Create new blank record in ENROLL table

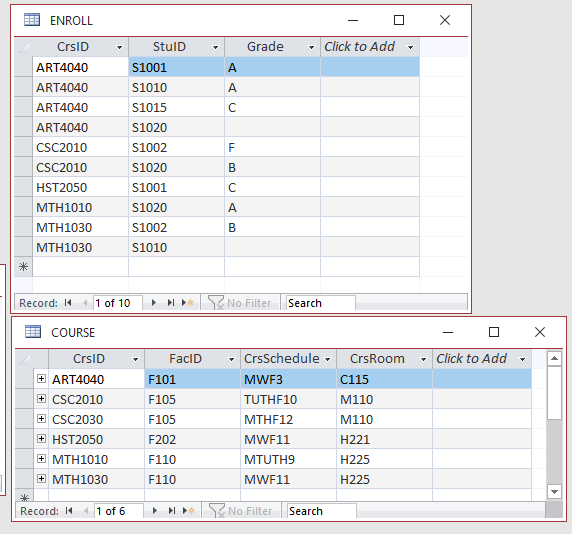click(x=188, y=303)
